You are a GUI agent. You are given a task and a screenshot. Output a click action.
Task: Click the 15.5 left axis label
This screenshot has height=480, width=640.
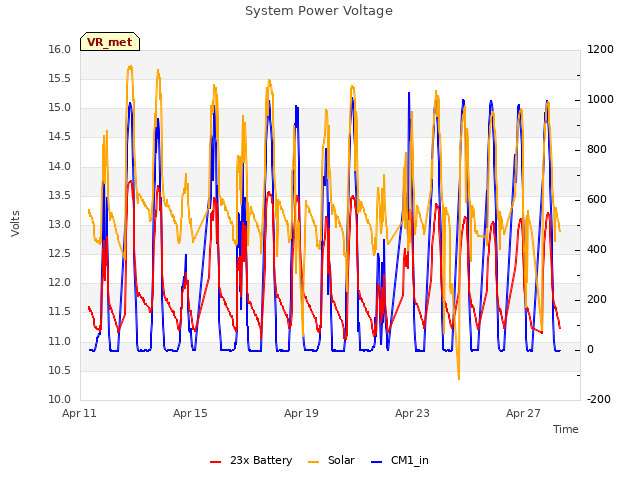[x=60, y=78]
